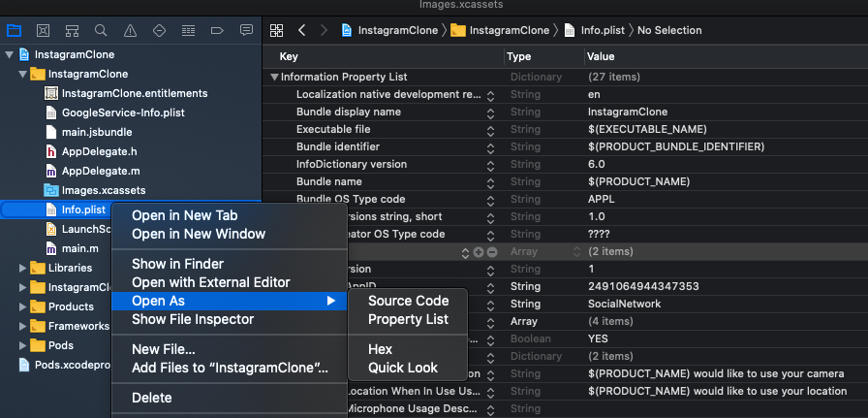Go back using the left chevron
Viewport: 868px width, 418px height.
[x=301, y=30]
